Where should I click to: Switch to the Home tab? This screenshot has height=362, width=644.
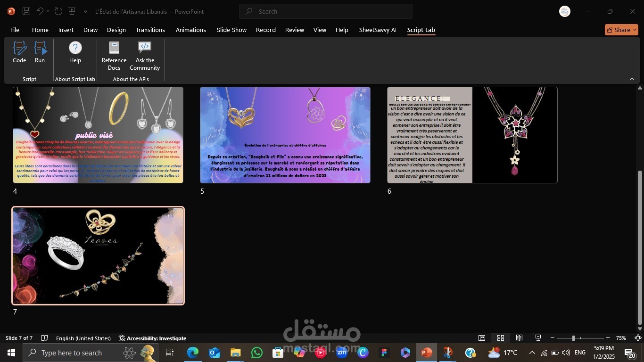pyautogui.click(x=40, y=30)
